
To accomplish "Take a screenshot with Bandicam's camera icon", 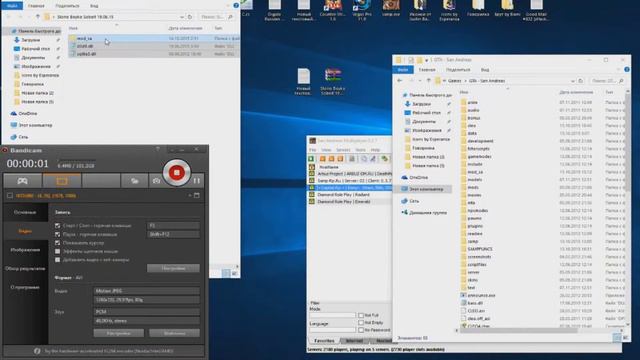I will (156, 181).
